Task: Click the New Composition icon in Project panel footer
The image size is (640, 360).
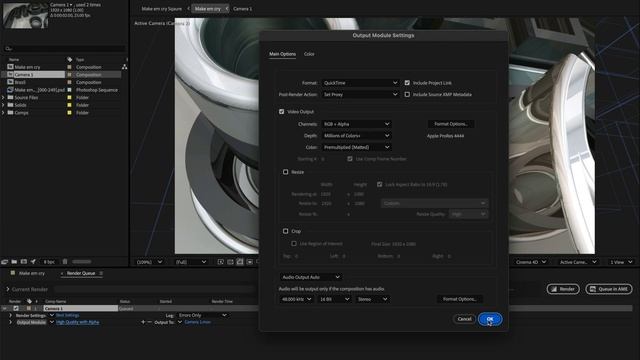Action: 24,262
